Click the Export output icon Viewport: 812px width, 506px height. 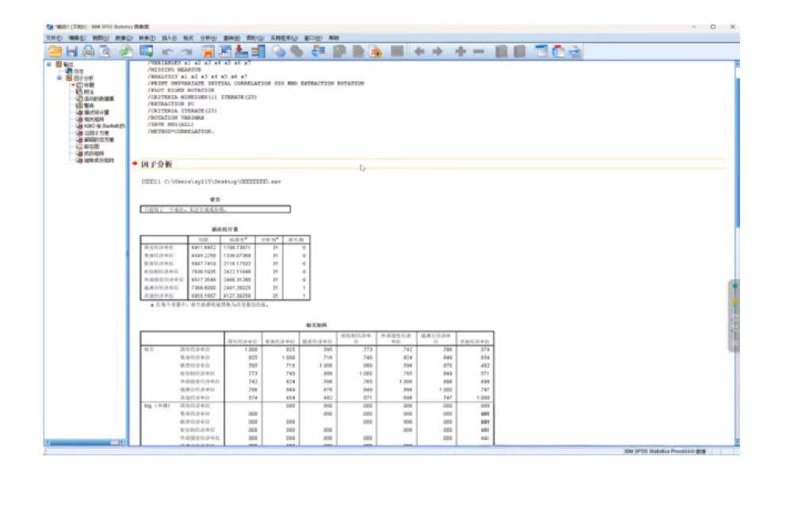[127, 52]
